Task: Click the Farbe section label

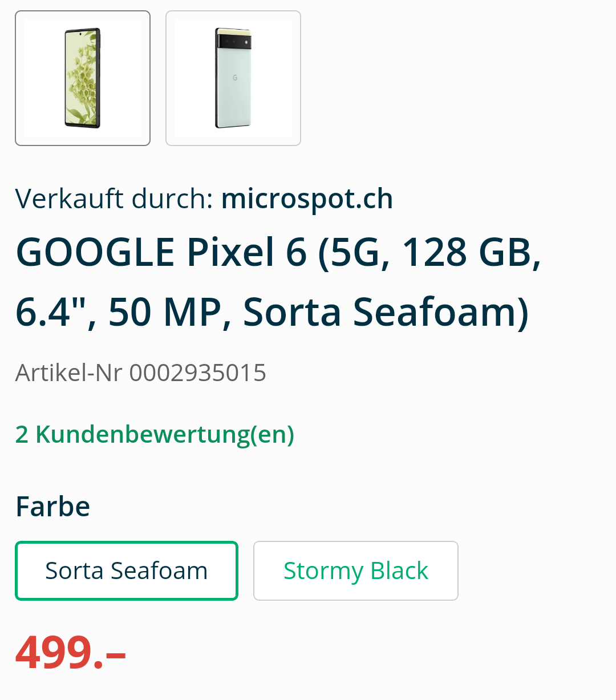Action: pyautogui.click(x=53, y=507)
